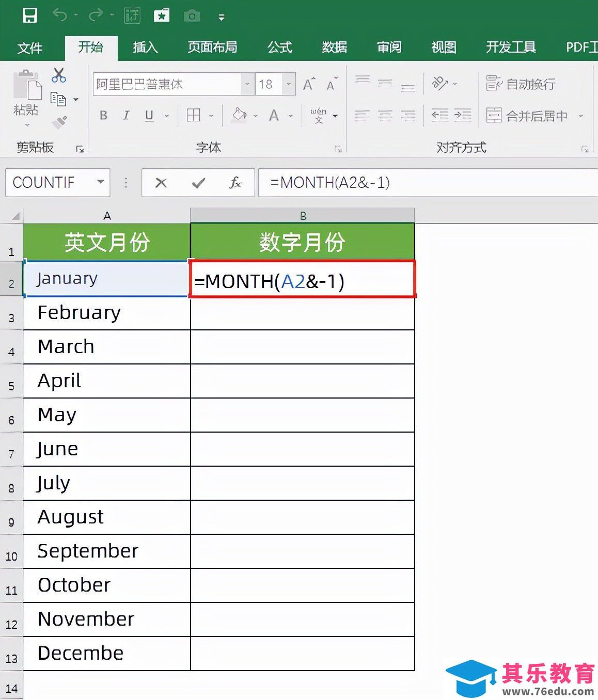598x700 pixels.
Task: Switch to the 页面布局 ribbon tab
Action: (212, 47)
